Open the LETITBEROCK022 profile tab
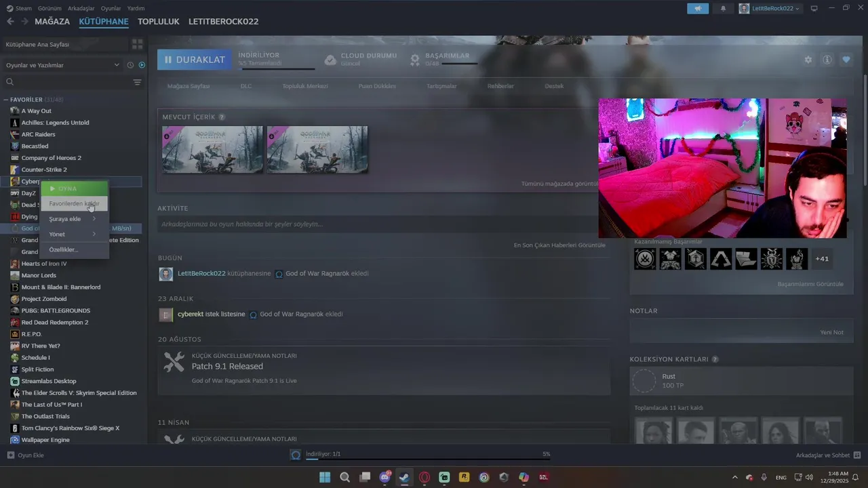The height and width of the screenshot is (488, 868). tap(223, 22)
